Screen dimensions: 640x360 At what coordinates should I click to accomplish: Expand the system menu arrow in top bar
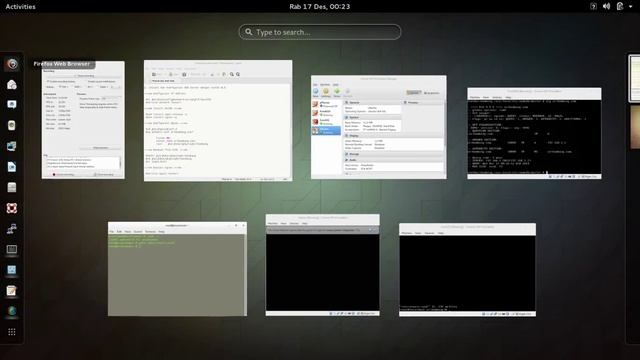pos(631,7)
